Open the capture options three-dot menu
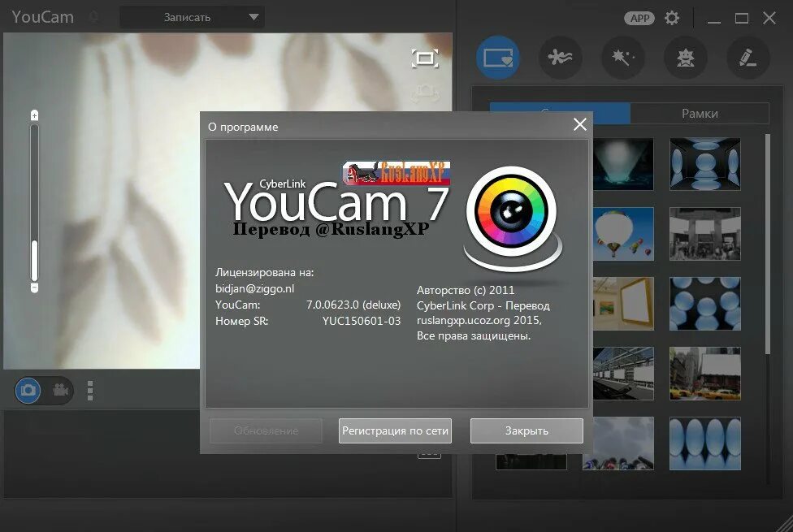The image size is (793, 532). 90,391
